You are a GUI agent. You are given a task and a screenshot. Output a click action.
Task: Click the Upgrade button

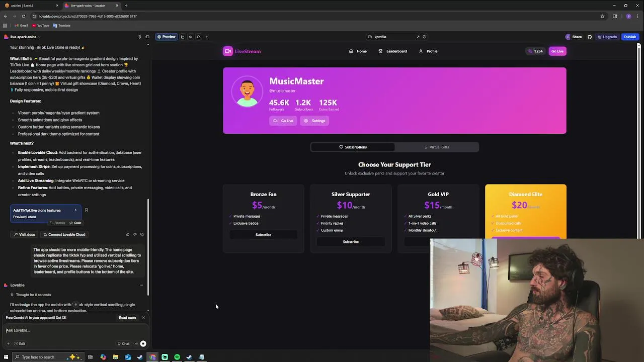[607, 37]
